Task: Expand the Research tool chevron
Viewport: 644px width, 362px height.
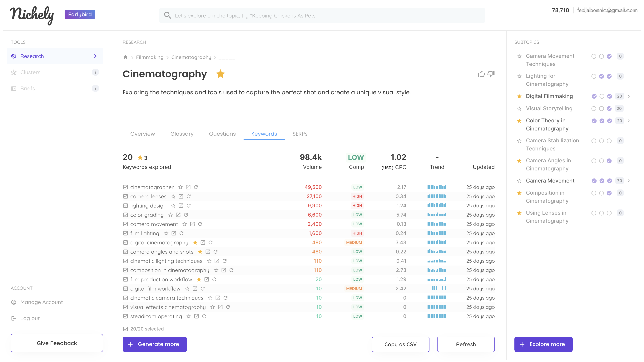Action: 95,56
